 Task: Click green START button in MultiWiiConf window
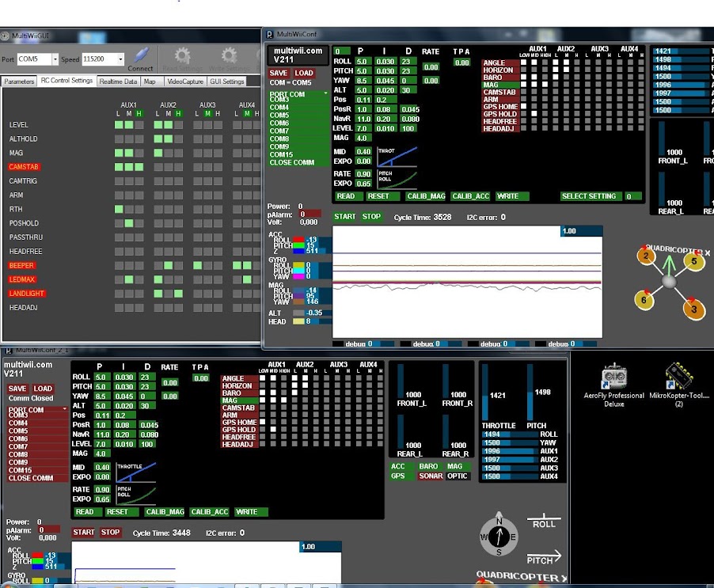[344, 217]
